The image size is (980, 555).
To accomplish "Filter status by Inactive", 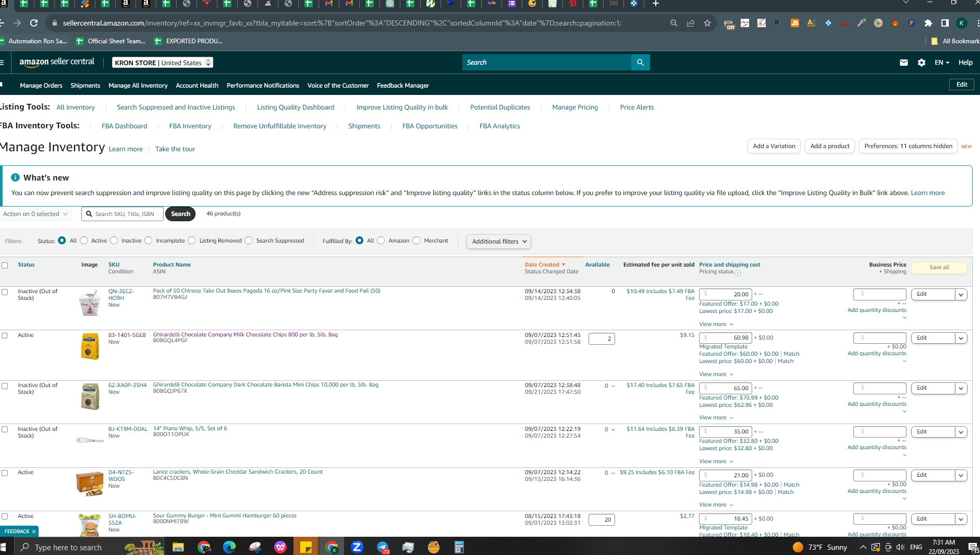I will 114,240.
